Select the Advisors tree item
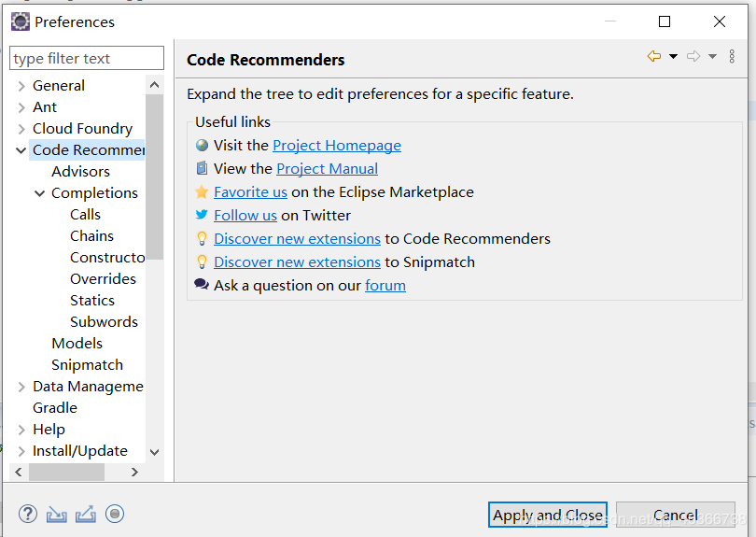The image size is (756, 537). click(x=80, y=172)
